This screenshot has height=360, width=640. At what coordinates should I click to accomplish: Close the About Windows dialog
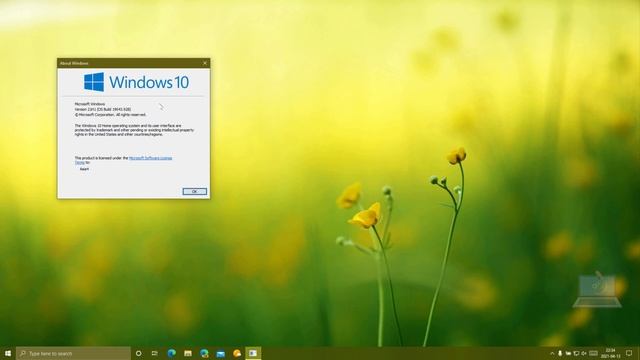tap(205, 63)
